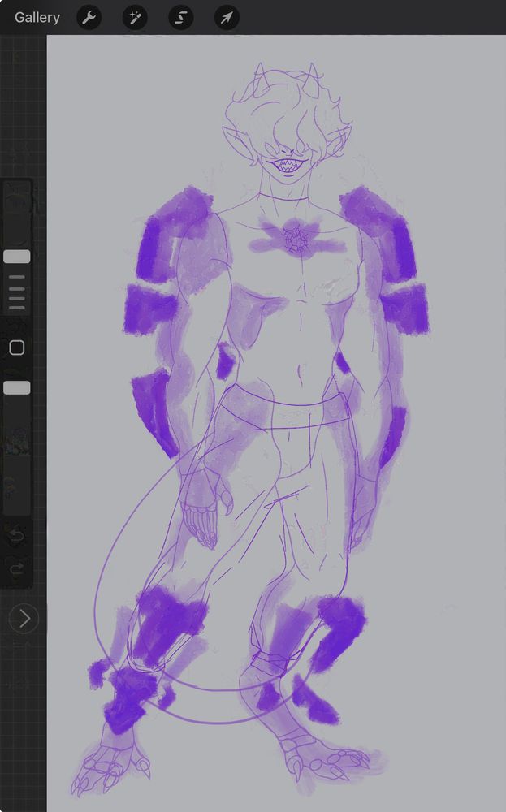Open the Adjustments magic wand menu
This screenshot has width=506, height=812.
point(135,18)
